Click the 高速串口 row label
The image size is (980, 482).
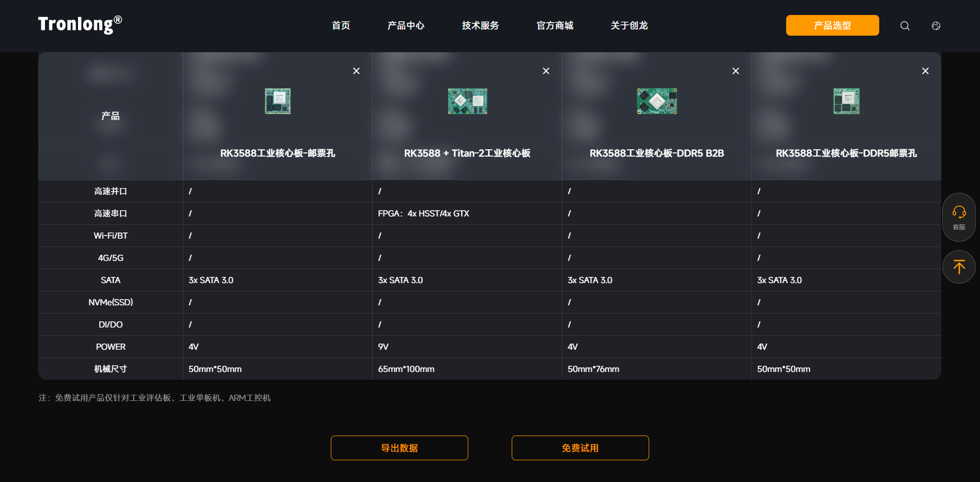click(x=111, y=213)
